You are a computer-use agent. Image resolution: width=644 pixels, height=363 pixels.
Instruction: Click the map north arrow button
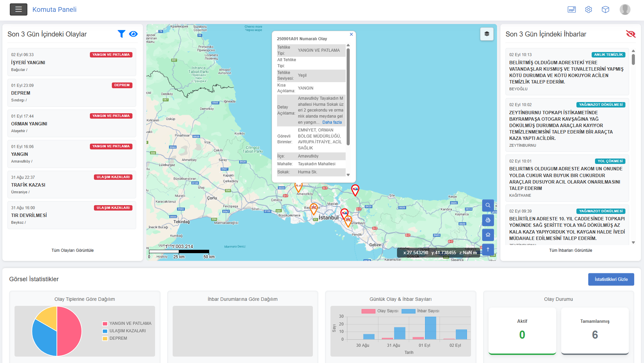pos(488,249)
